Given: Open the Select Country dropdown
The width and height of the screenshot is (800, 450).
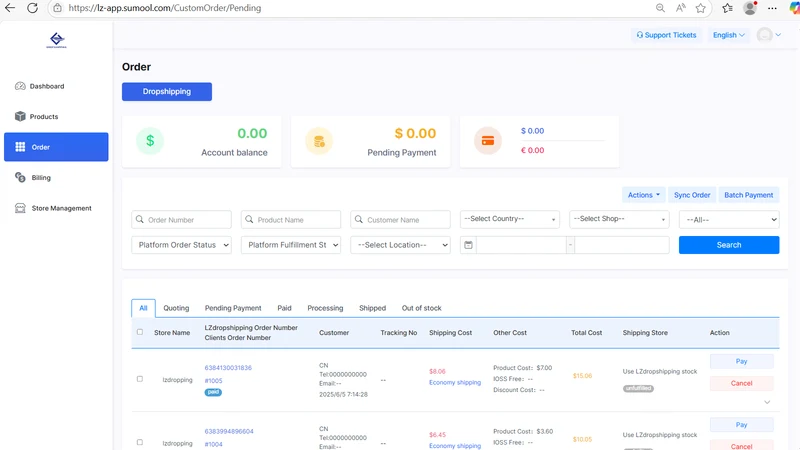Looking at the screenshot, I should click(x=510, y=219).
